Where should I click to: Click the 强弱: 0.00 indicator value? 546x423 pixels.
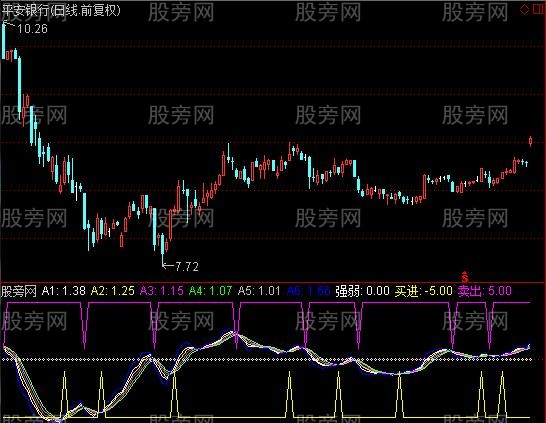(362, 291)
